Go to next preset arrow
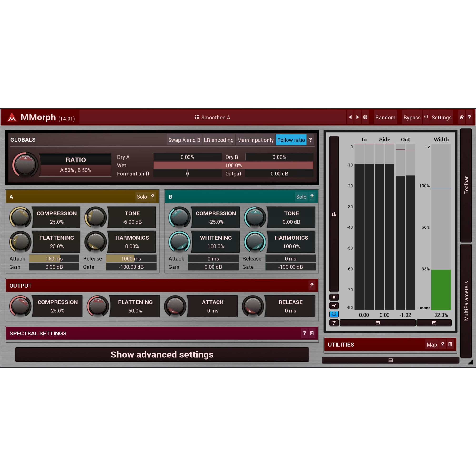476x476 pixels. pos(357,117)
